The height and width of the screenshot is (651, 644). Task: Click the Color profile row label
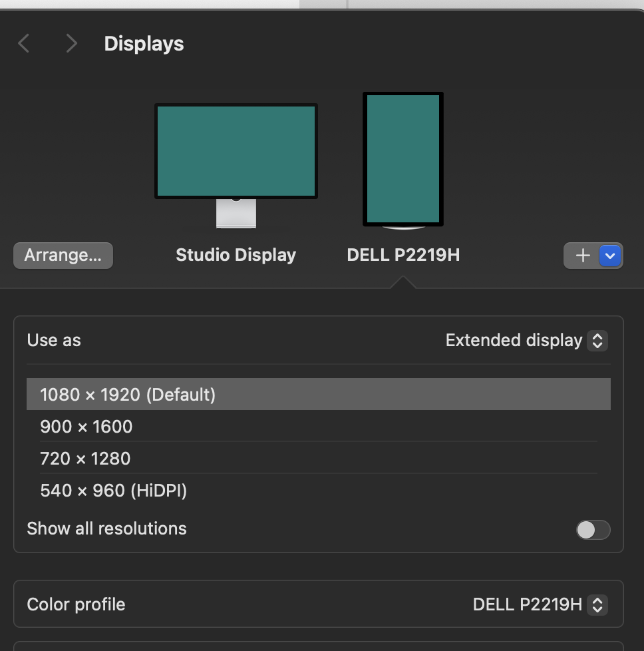tap(76, 604)
